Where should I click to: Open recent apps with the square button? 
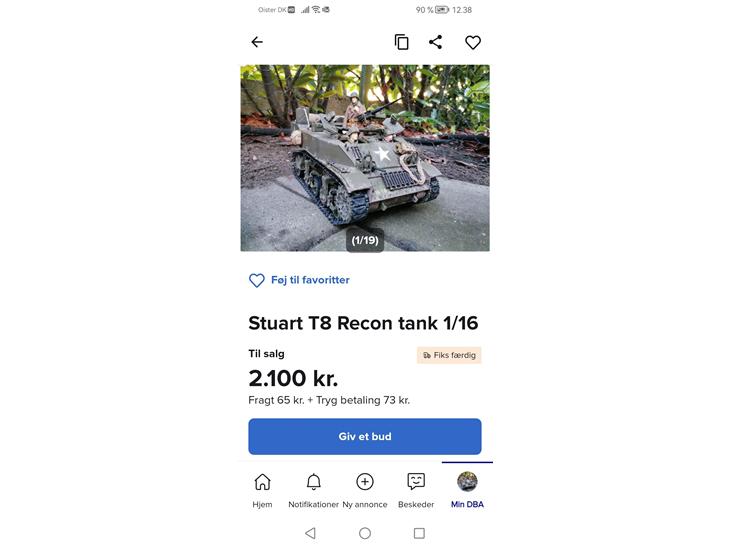pyautogui.click(x=419, y=533)
